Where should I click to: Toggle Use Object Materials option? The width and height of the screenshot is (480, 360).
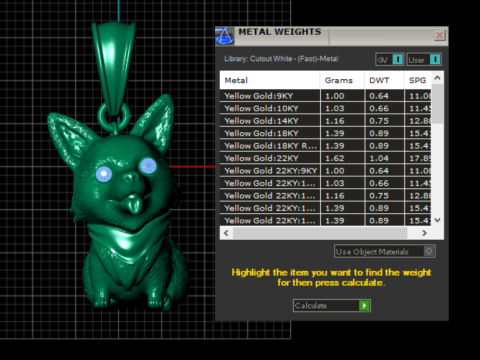(x=385, y=251)
